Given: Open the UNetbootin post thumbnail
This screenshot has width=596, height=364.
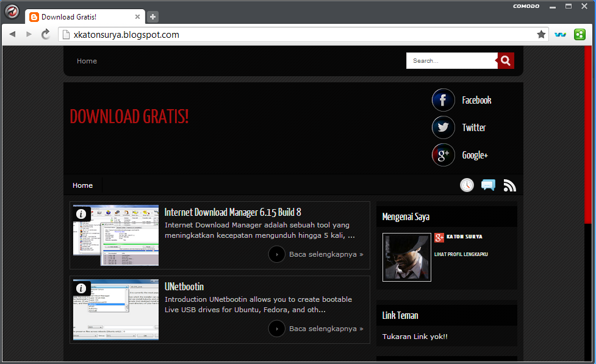Looking at the screenshot, I should coord(116,310).
